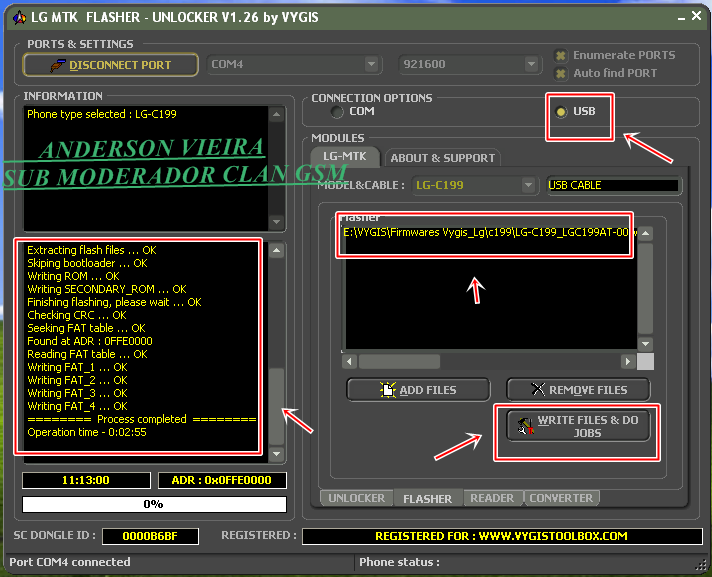712x577 pixels.
Task: Switch to the READER tab
Action: click(x=492, y=498)
